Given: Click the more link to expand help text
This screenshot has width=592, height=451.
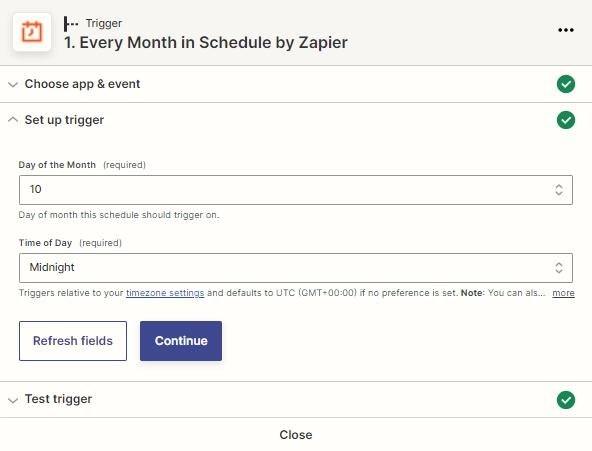Looking at the screenshot, I should click(x=563, y=293).
